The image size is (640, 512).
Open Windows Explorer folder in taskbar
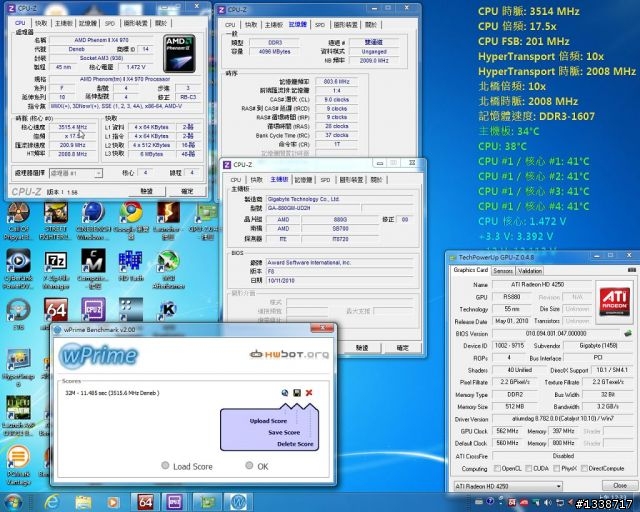[x=83, y=502]
